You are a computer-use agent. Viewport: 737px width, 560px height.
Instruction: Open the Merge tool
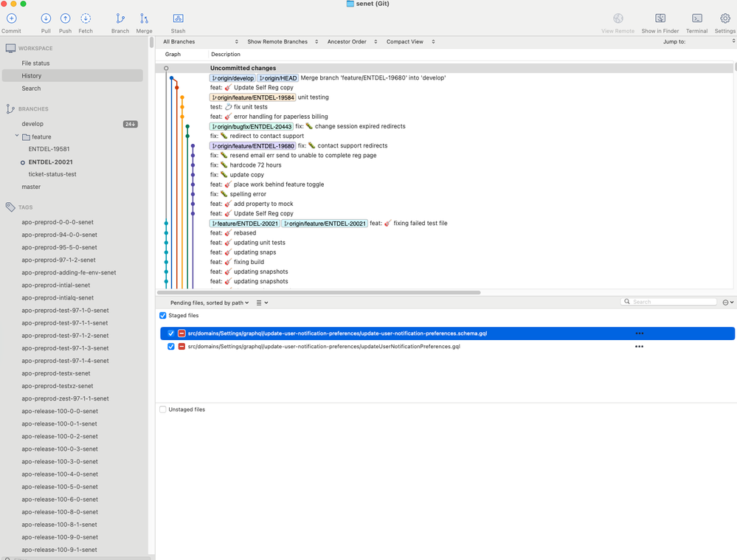[x=144, y=18]
